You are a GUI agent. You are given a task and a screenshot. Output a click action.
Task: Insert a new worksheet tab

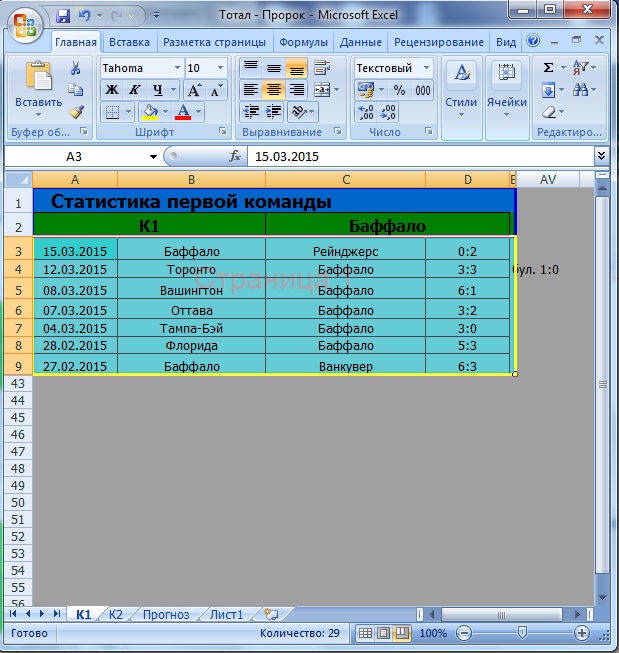(x=271, y=613)
